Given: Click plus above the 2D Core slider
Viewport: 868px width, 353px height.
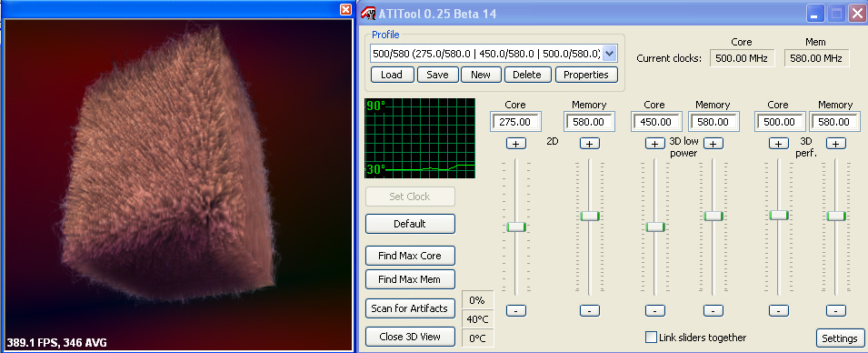Looking at the screenshot, I should click(x=516, y=144).
